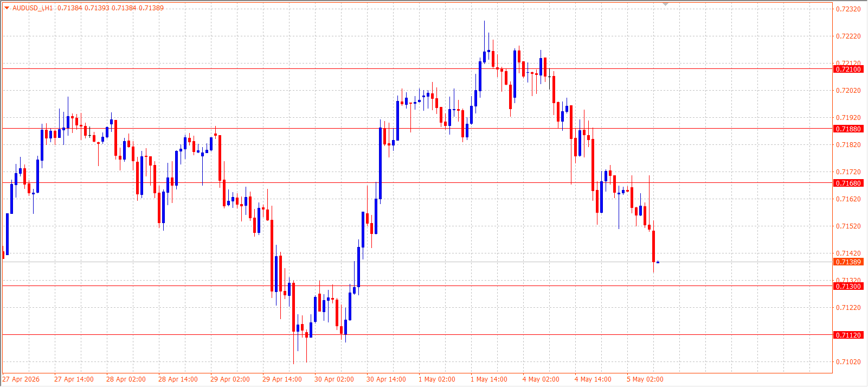Click 0.71620 on the price scale
This screenshot has width=868, height=387.
848,199
